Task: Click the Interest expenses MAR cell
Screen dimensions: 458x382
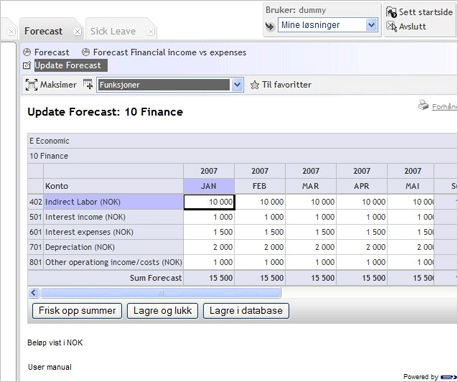Action: tap(311, 232)
